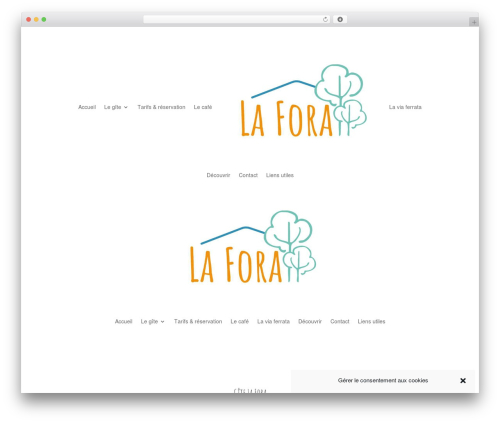The width and height of the screenshot is (500, 423).
Task: Click the yellow minimize window button
Action: tap(36, 20)
